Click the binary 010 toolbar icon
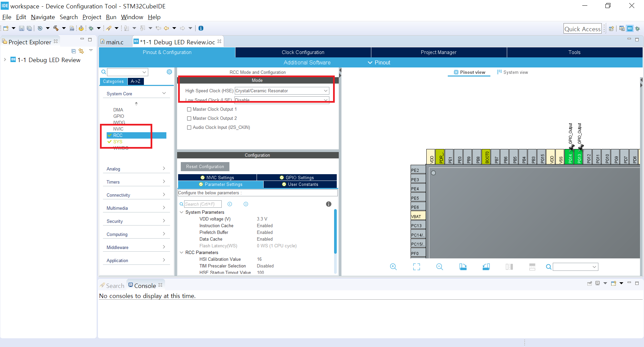Image resolution: width=644 pixels, height=347 pixels. coord(72,29)
